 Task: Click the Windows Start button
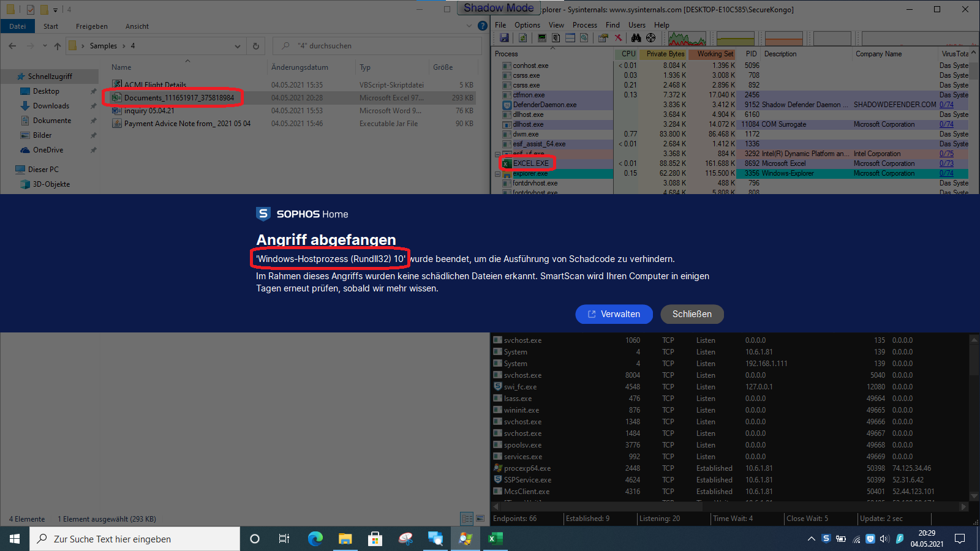tap(15, 539)
